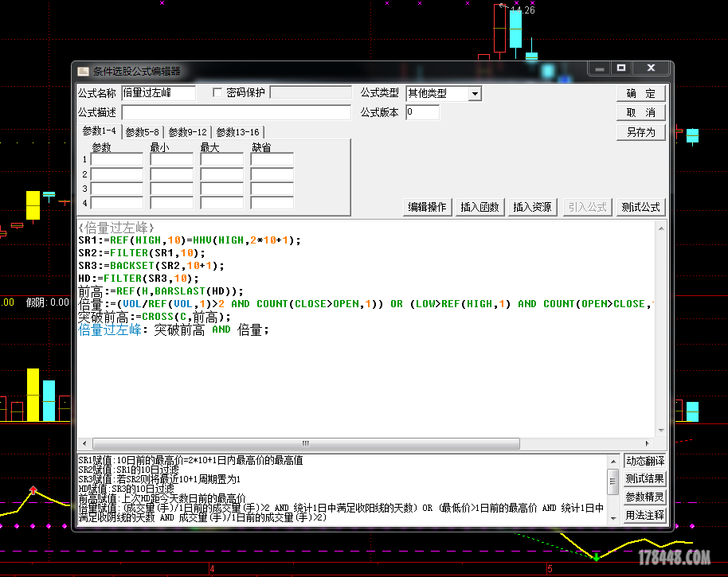Click the formula editor title bar icon

[83, 71]
